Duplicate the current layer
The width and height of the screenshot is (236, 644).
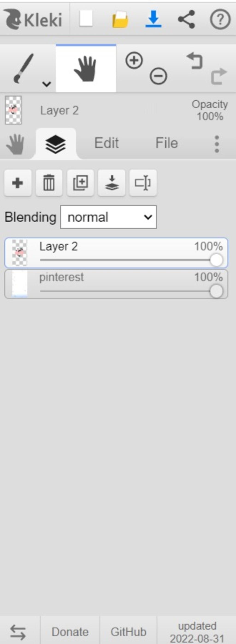tap(80, 183)
